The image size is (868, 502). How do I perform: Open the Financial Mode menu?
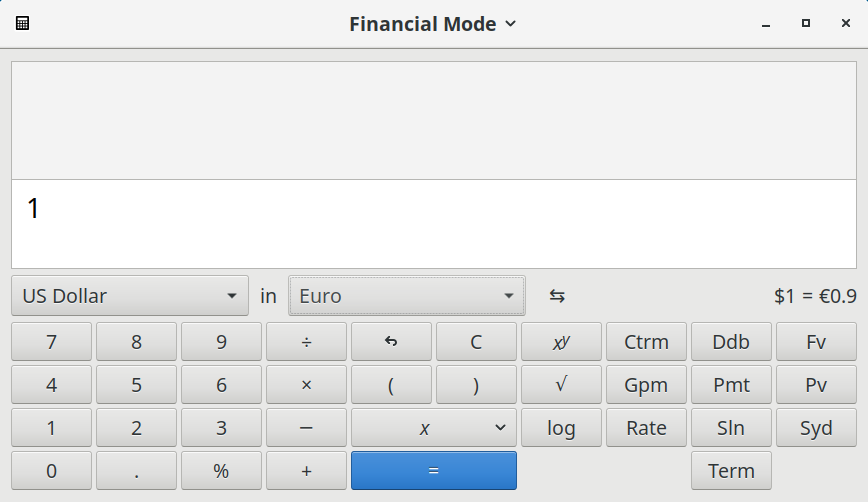433,23
